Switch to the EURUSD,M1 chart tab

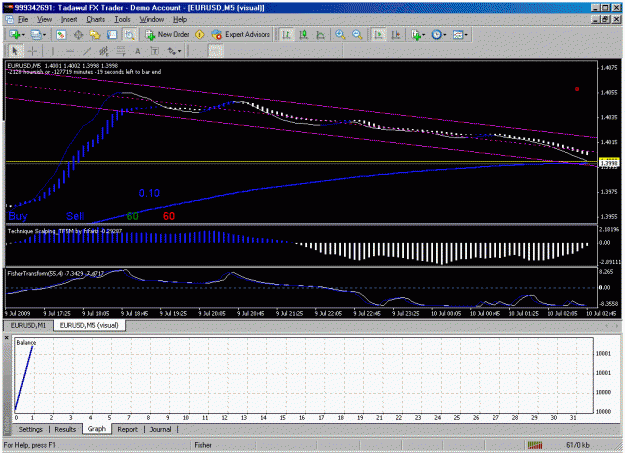pyautogui.click(x=28, y=325)
